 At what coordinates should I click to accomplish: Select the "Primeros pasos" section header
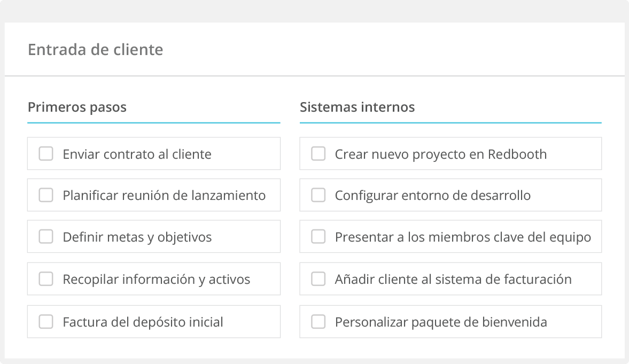click(x=77, y=107)
